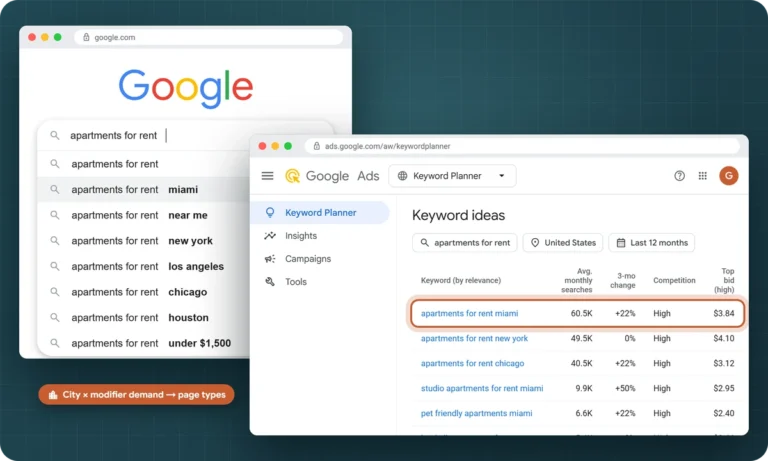Click search icon beside 'los angeles' suggestion
The height and width of the screenshot is (461, 768).
[x=55, y=266]
